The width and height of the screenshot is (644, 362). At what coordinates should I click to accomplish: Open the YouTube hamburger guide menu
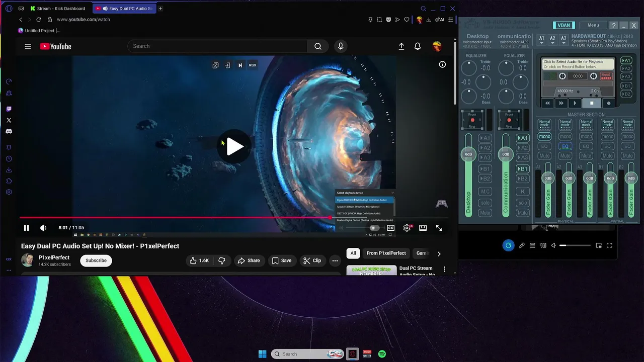pyautogui.click(x=28, y=46)
